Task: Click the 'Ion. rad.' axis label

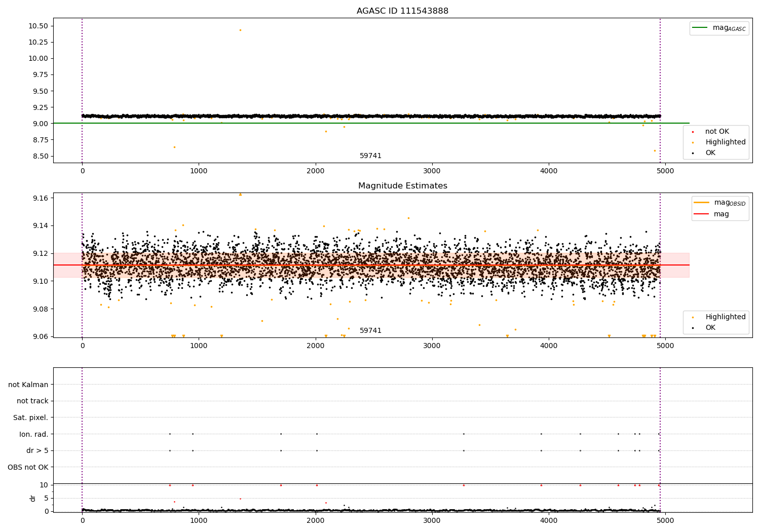Action: tap(33, 434)
